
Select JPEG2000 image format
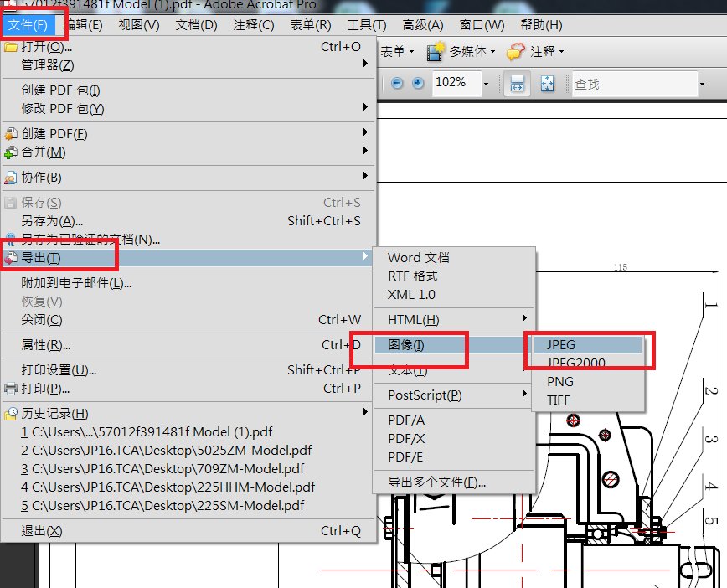(x=588, y=363)
